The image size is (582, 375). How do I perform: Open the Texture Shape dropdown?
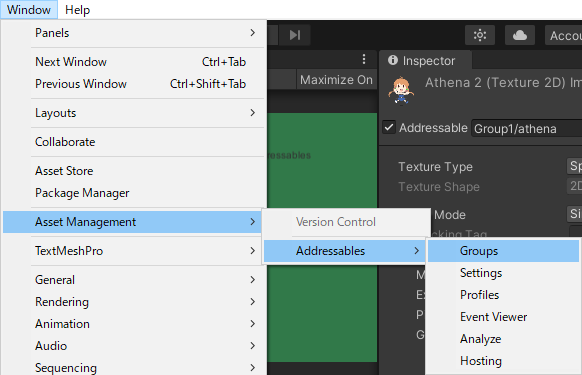click(575, 186)
